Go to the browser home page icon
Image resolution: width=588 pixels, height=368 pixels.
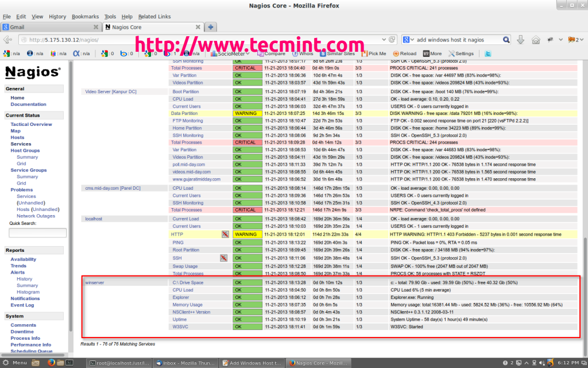click(x=536, y=40)
